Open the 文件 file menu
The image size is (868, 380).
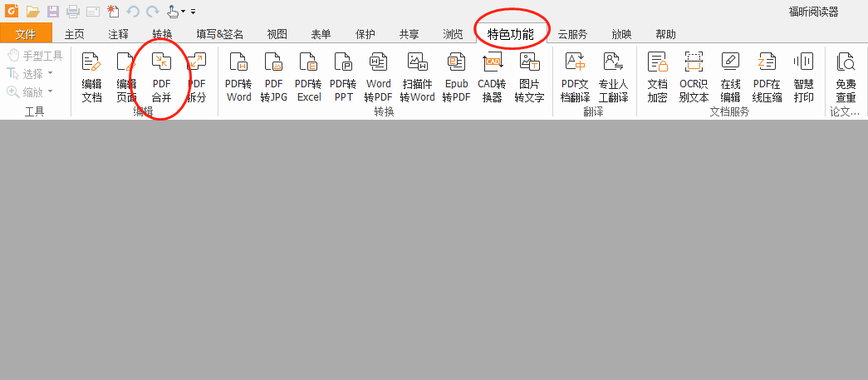[x=26, y=34]
